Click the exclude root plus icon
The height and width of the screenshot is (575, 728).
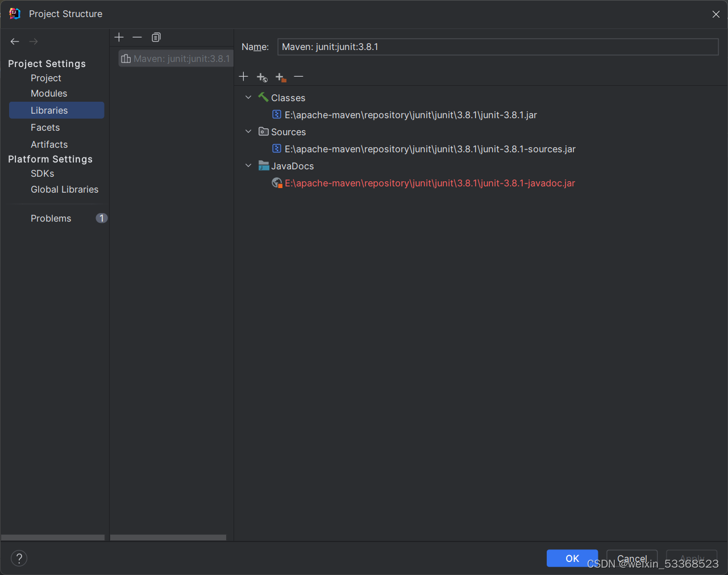(281, 77)
